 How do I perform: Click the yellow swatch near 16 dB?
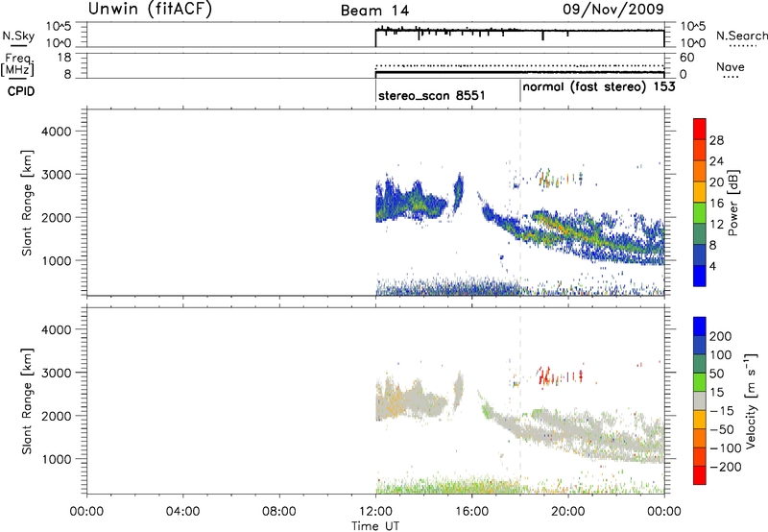pyautogui.click(x=700, y=192)
